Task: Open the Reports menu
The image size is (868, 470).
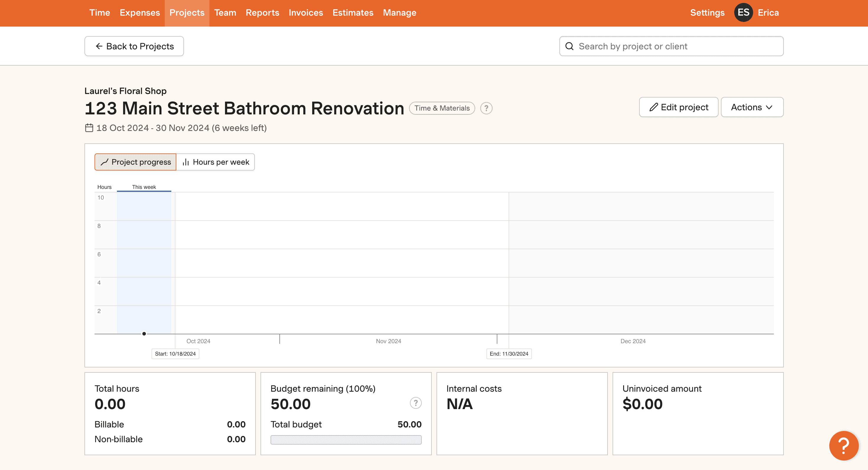Action: (x=263, y=12)
